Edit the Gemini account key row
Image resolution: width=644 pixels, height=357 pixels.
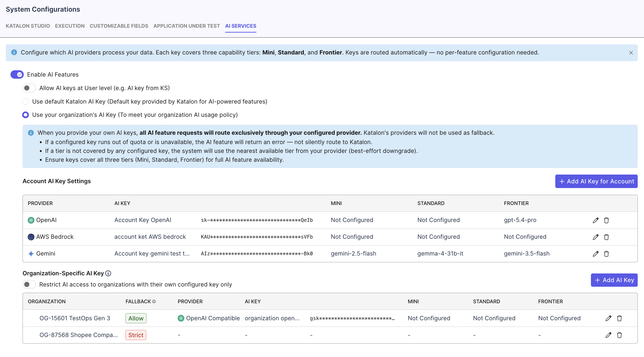(596, 254)
